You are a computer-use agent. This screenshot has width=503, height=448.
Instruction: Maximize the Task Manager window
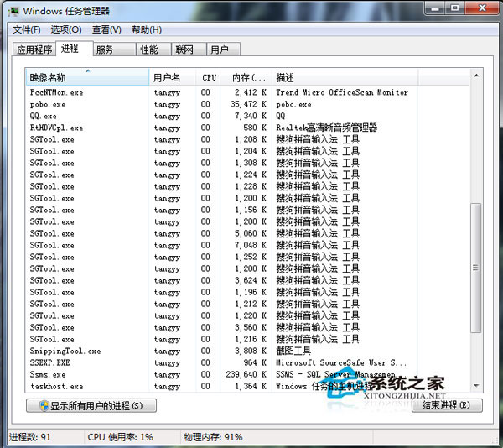455,8
